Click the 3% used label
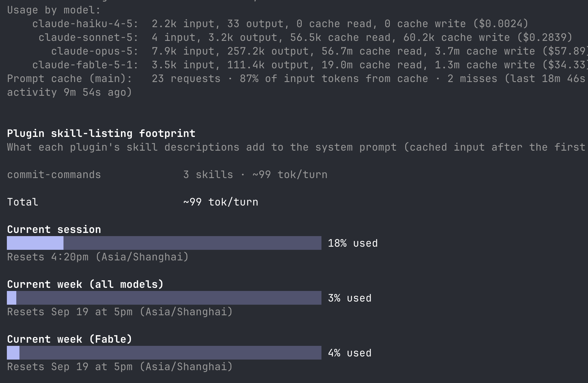Viewport: 588px width, 383px height. pyautogui.click(x=350, y=298)
